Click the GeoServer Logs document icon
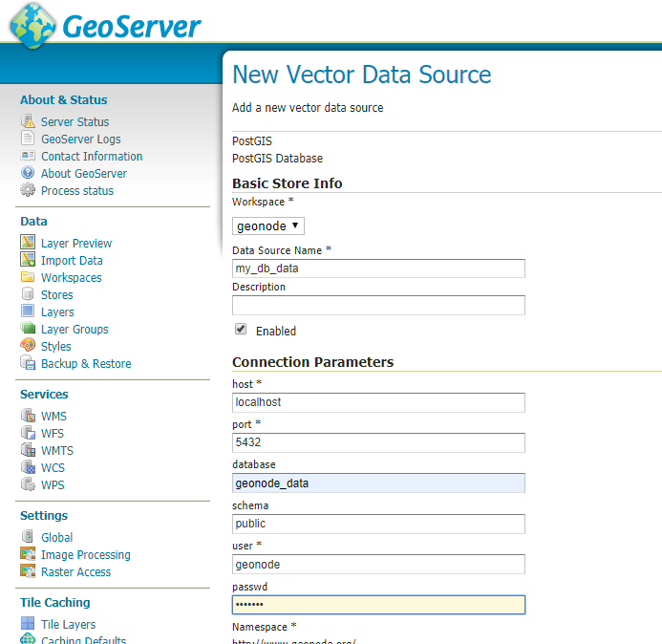This screenshot has width=662, height=644. [28, 139]
